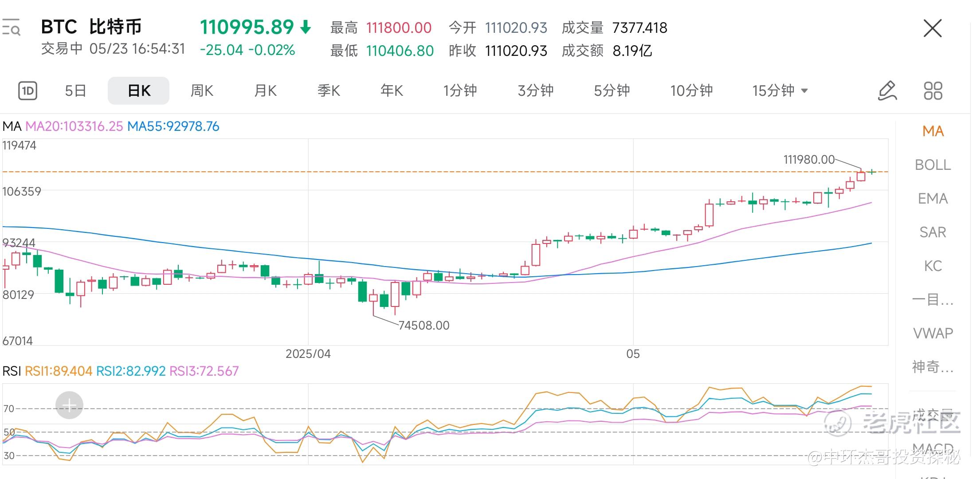Open the RSI indicator settings label
980x479 pixels.
12,371
